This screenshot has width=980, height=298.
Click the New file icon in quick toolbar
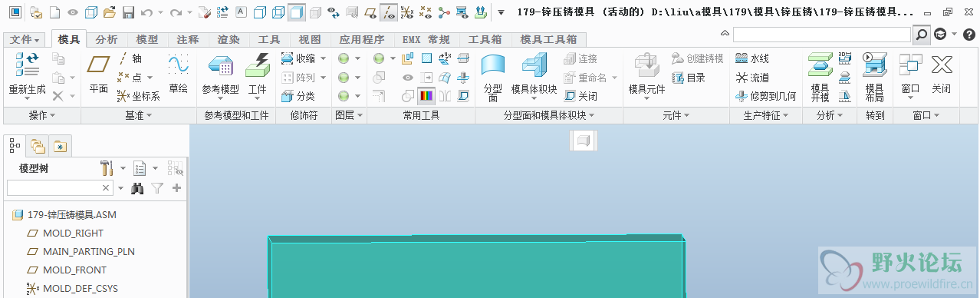(54, 12)
